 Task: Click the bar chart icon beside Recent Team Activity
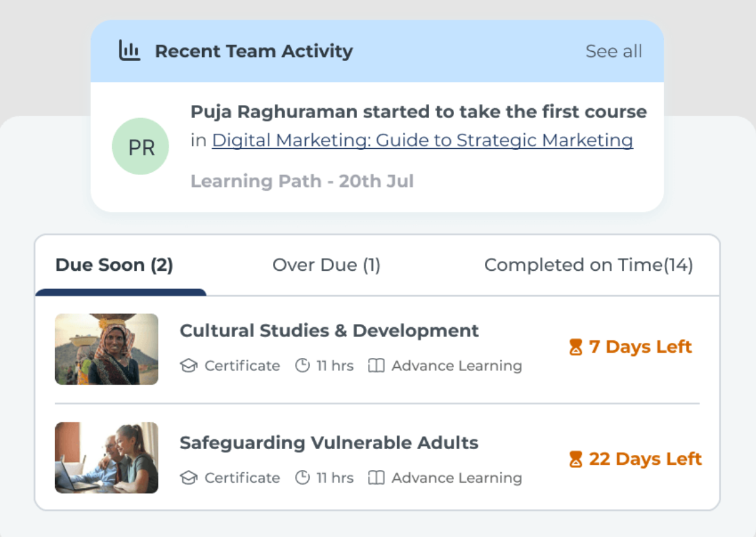(129, 50)
